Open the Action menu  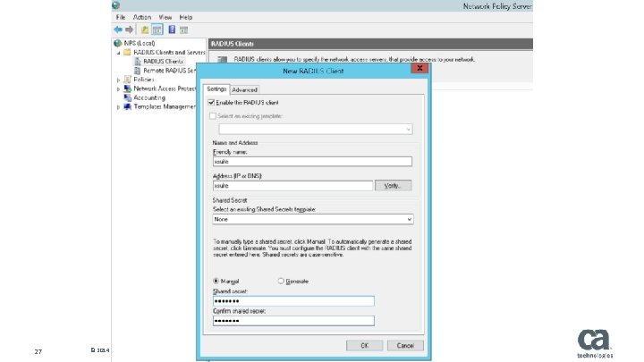tap(142, 17)
